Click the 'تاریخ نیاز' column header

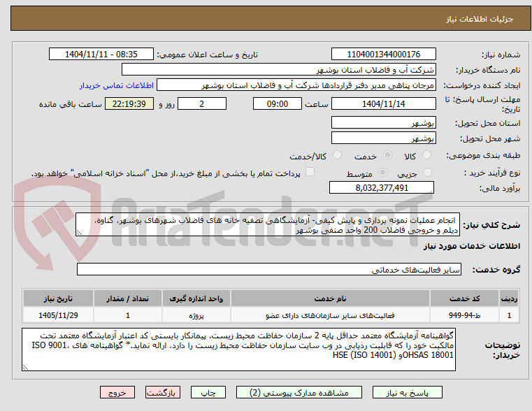58,298
